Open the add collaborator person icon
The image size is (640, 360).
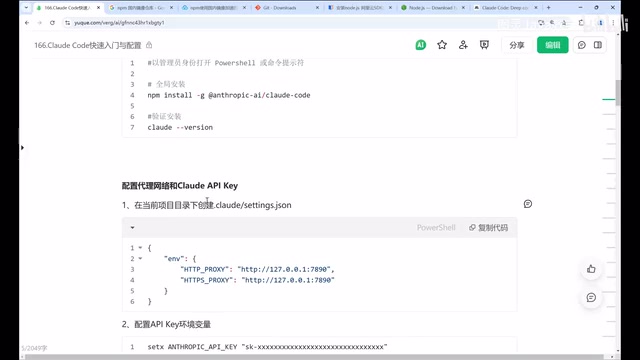(x=463, y=45)
